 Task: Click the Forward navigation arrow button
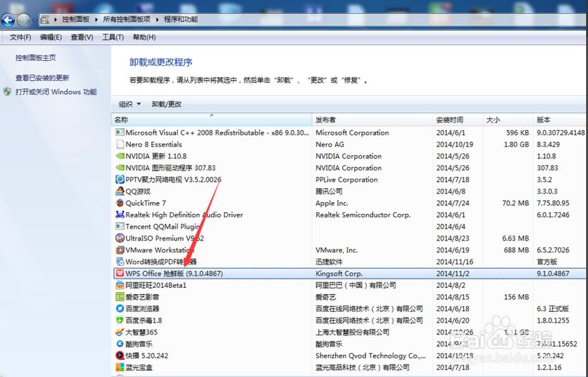(23, 20)
